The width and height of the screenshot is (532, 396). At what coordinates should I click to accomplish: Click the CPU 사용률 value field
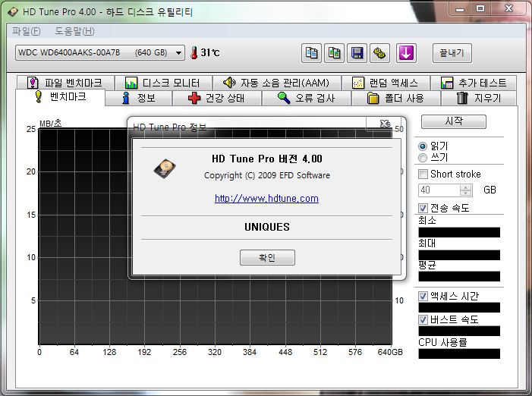(459, 354)
